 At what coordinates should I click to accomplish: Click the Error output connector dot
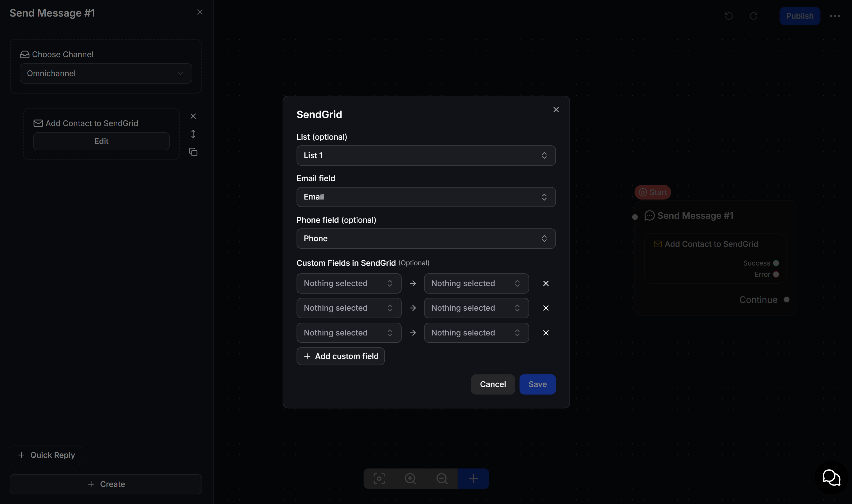tap(776, 274)
